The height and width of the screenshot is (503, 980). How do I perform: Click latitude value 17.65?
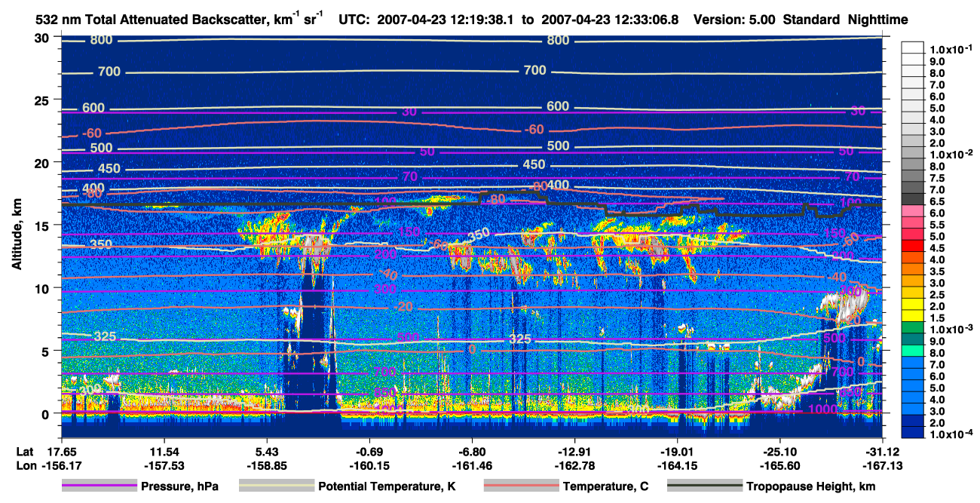coord(62,451)
